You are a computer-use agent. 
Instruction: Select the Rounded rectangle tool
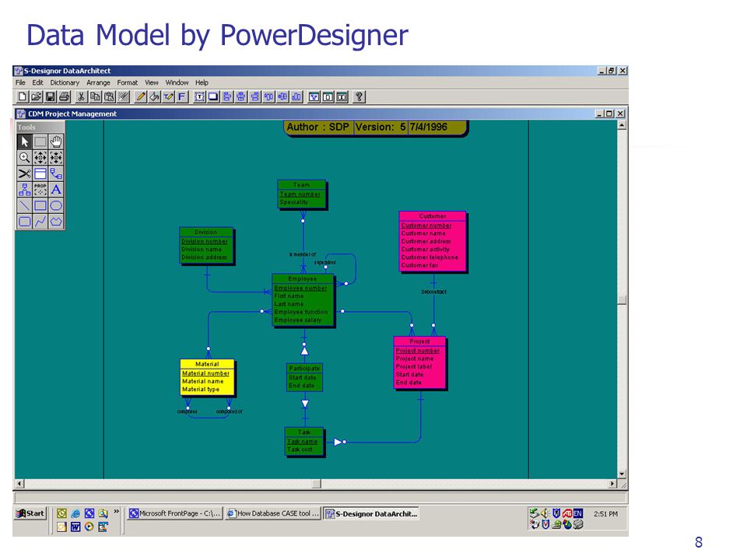click(24, 222)
